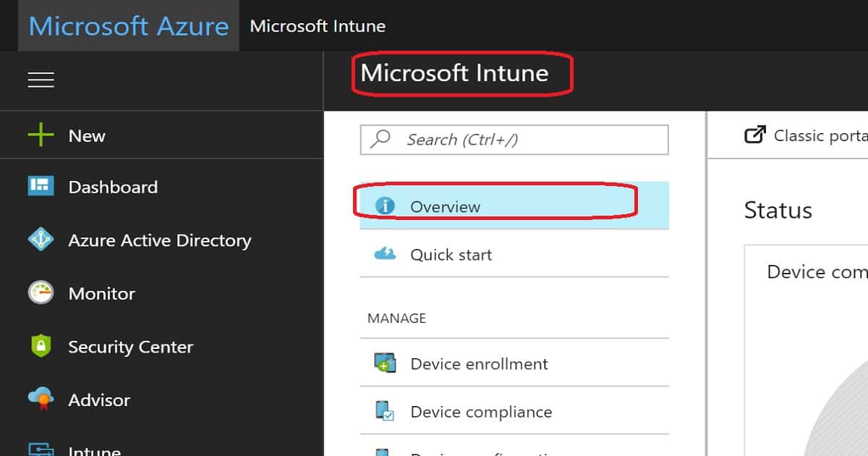Click the Microsoft Intune breadcrumb in top bar
This screenshot has height=456, width=868.
coord(318,27)
